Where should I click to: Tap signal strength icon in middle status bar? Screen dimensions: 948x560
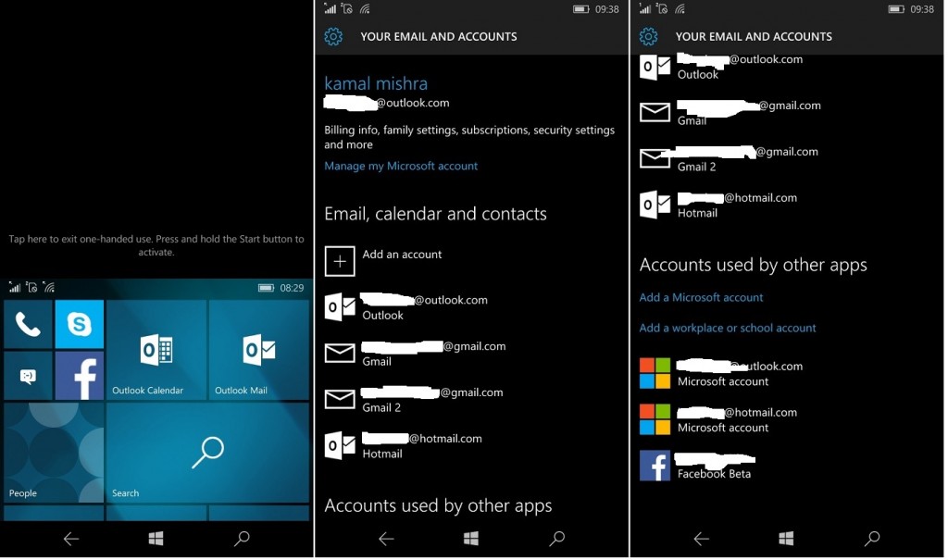330,8
